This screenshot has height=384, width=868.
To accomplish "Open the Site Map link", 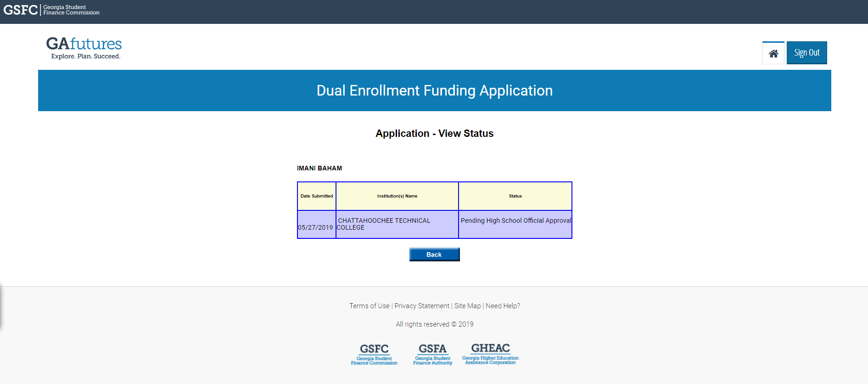I will click(x=467, y=306).
